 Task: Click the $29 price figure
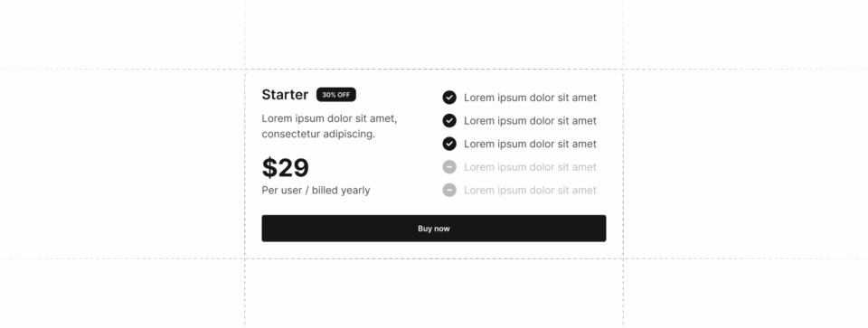pos(285,167)
